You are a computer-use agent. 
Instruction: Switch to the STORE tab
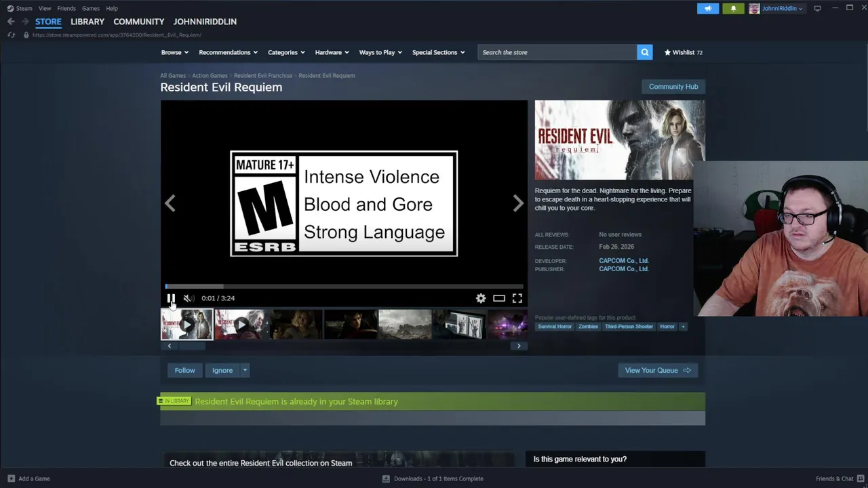tap(48, 22)
